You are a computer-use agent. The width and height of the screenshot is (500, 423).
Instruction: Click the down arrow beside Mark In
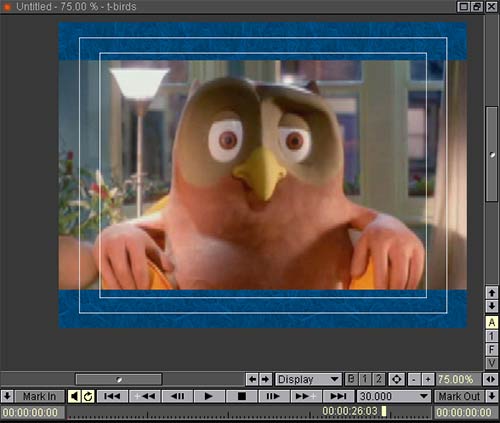(7, 396)
